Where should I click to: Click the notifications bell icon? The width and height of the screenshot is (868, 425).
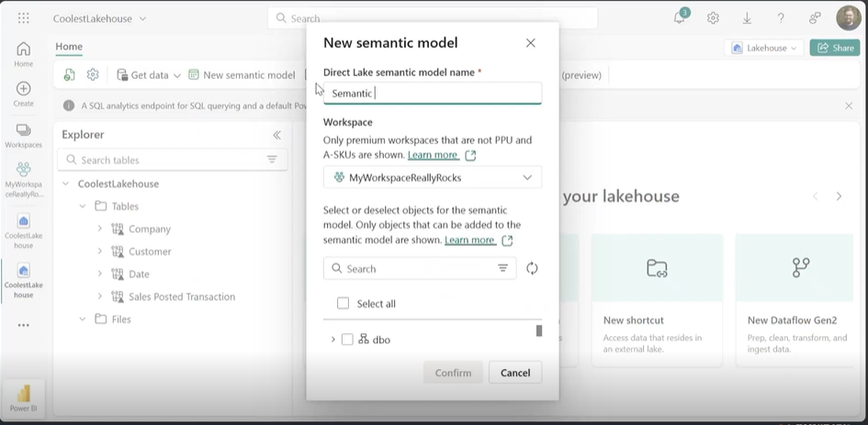tap(680, 18)
